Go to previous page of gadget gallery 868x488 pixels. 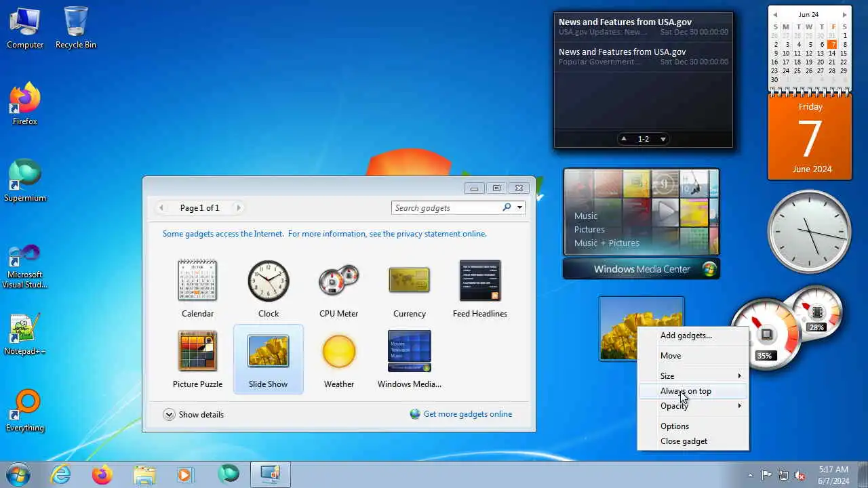[x=161, y=207]
